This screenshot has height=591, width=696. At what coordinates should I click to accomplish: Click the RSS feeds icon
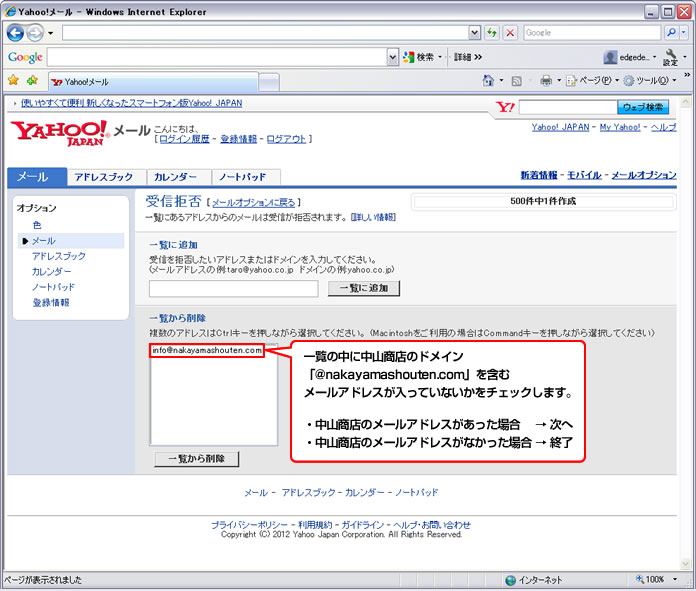point(516,81)
